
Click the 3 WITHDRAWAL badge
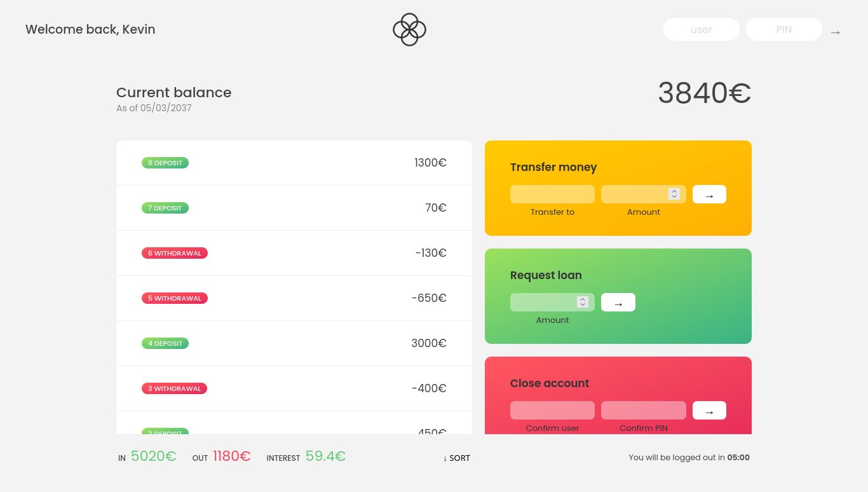174,388
